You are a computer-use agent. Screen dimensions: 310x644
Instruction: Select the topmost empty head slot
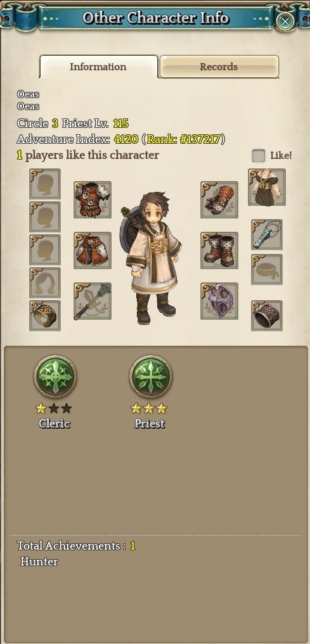pos(45,184)
